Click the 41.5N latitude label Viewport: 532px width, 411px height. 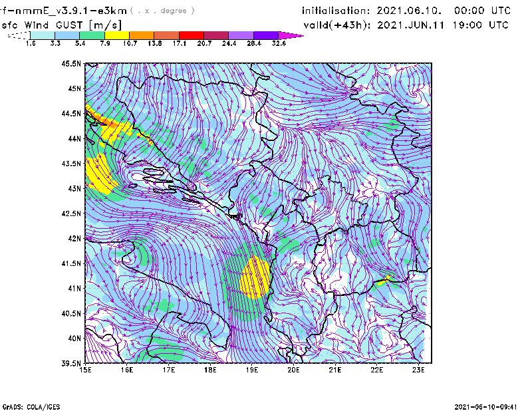click(x=71, y=263)
